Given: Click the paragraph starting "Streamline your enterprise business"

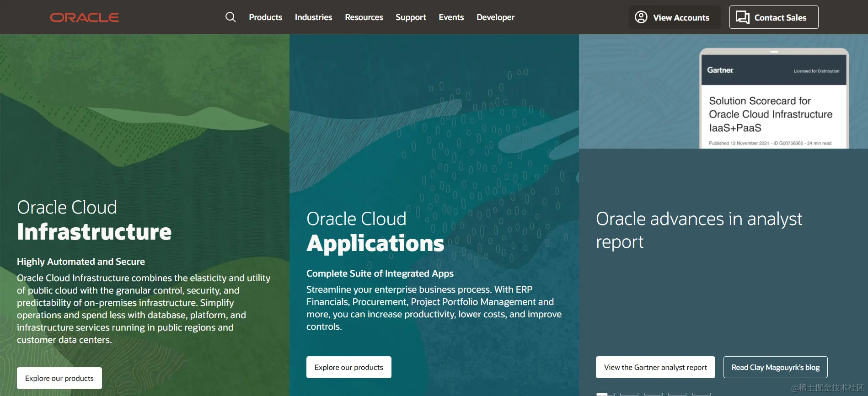Looking at the screenshot, I should tap(434, 308).
